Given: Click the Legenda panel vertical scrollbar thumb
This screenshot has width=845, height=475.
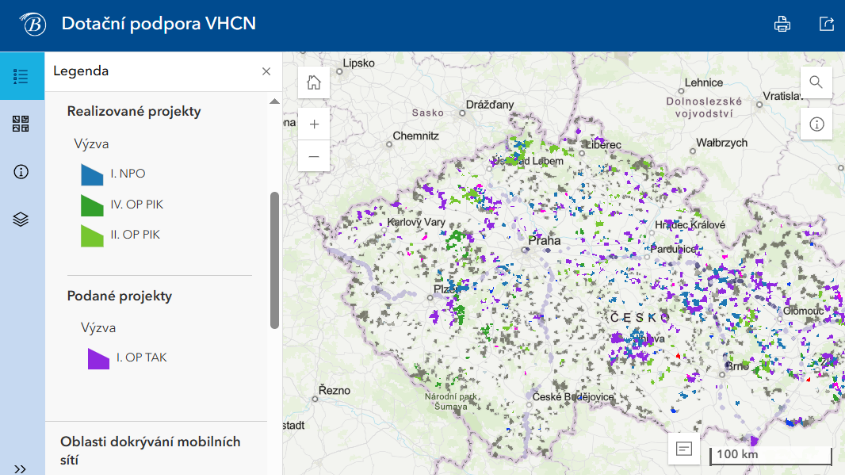Looking at the screenshot, I should (x=274, y=260).
